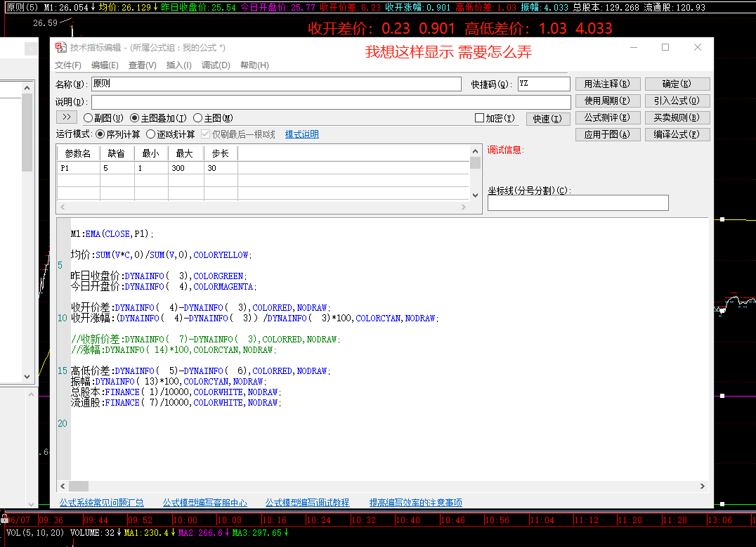Screen dimensions: 756x547
Task: Click the parameter table scroll up arrow
Action: (x=476, y=151)
